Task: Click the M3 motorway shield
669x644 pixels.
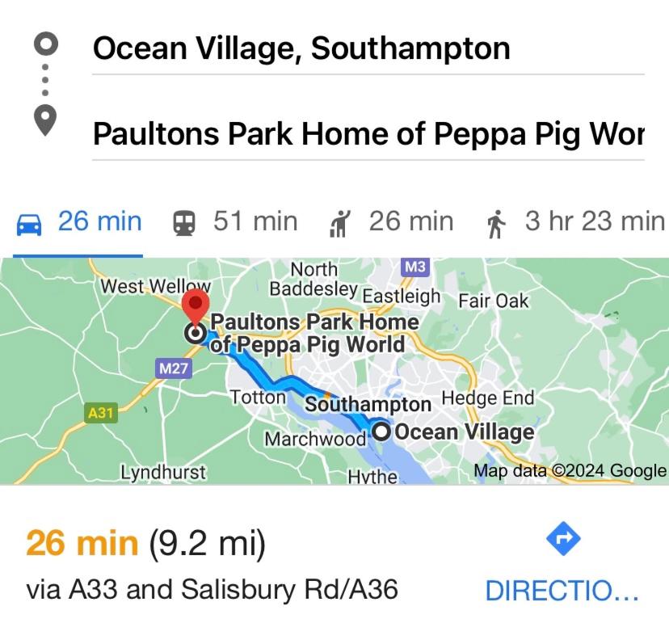Action: point(415,267)
